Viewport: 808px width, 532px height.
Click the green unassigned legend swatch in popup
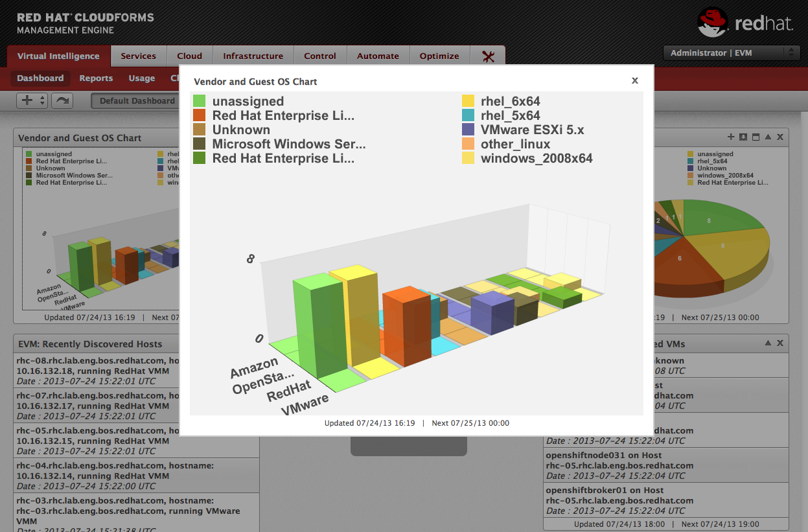click(199, 101)
